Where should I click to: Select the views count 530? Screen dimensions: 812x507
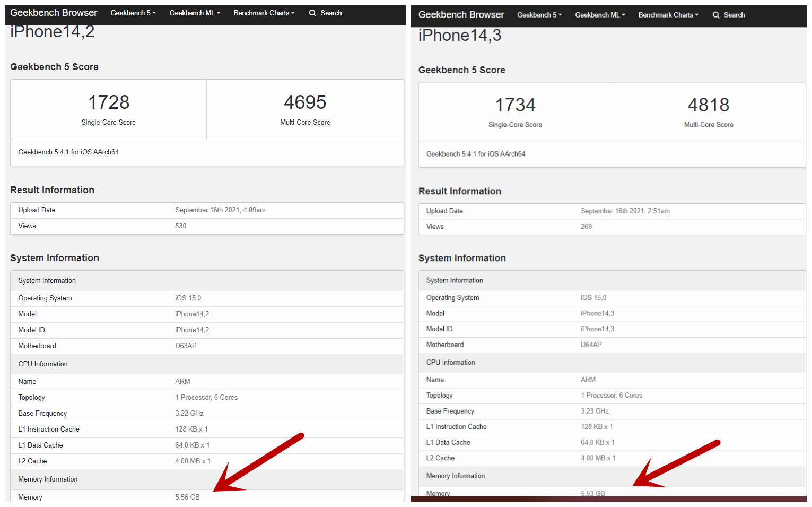181,226
